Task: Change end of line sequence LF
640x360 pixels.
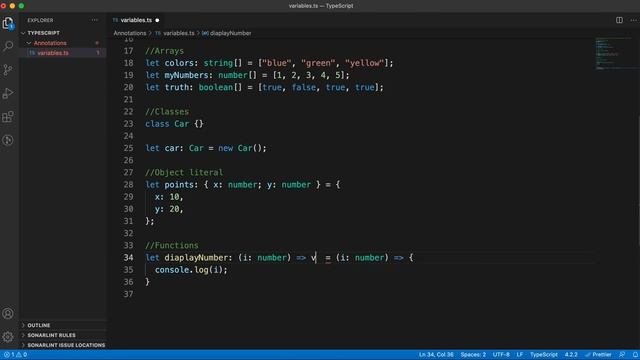Action: (520, 355)
